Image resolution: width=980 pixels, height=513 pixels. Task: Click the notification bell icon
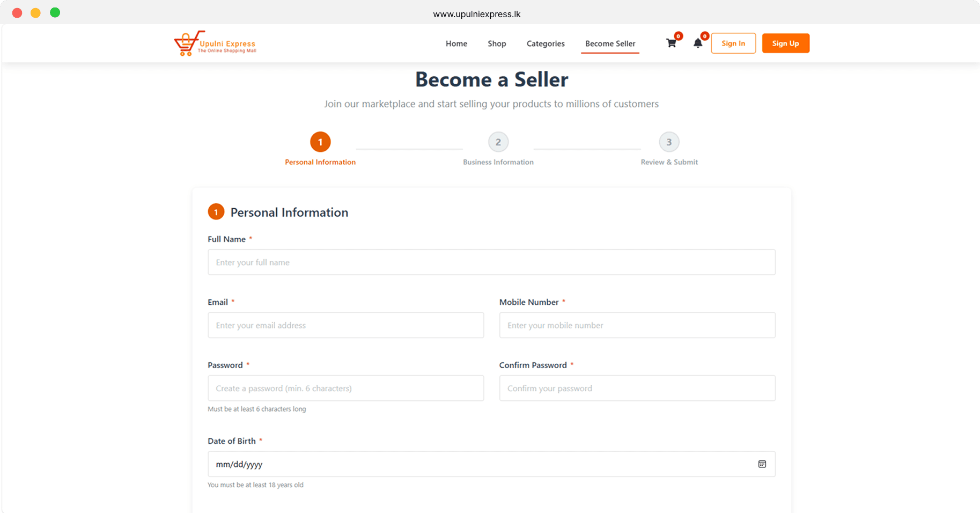click(698, 43)
